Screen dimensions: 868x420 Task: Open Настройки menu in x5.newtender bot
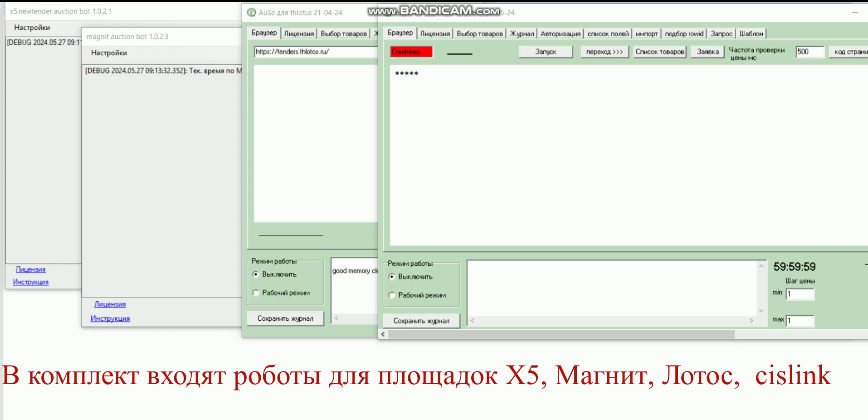[32, 27]
